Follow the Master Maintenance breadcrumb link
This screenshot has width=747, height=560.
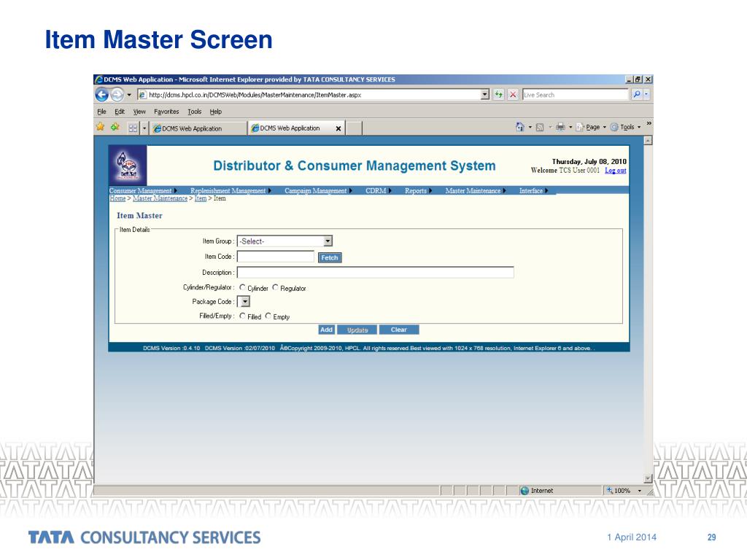(x=160, y=198)
